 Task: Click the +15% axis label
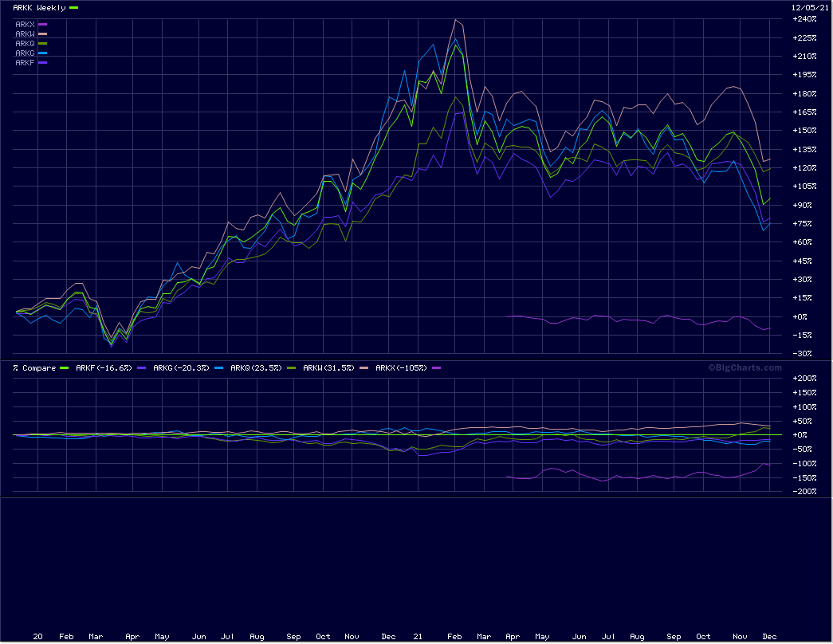pyautogui.click(x=802, y=298)
